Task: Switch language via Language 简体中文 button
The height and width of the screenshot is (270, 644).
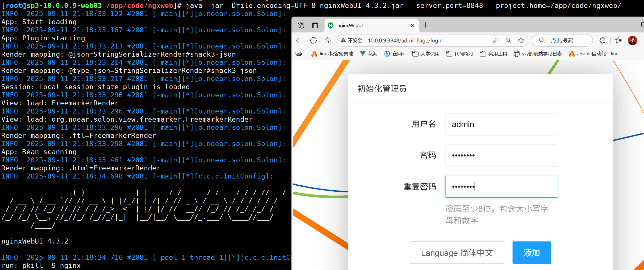Action: click(457, 253)
